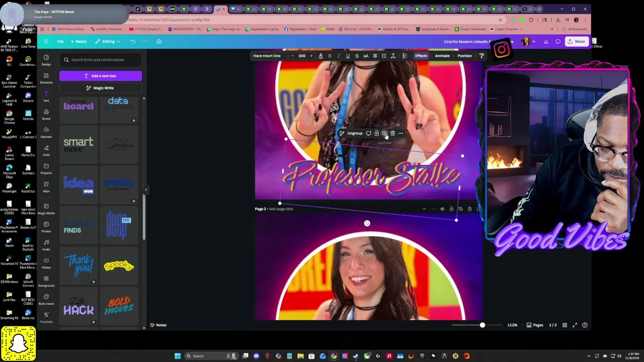Open the text alignment options
The height and width of the screenshot is (362, 644).
coord(375,56)
